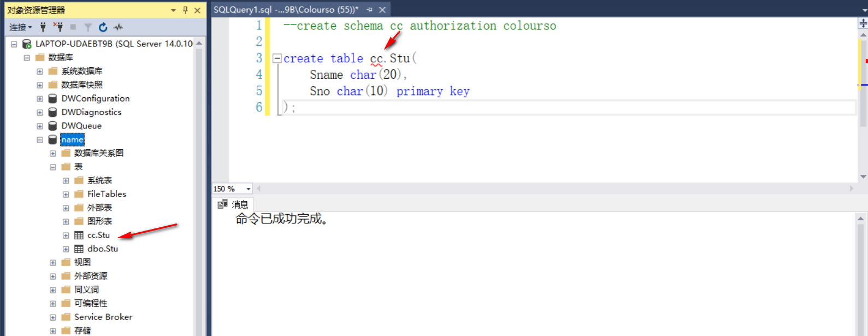This screenshot has height=336, width=868.
Task: Click the Service Broker folder icon
Action: pos(66,317)
